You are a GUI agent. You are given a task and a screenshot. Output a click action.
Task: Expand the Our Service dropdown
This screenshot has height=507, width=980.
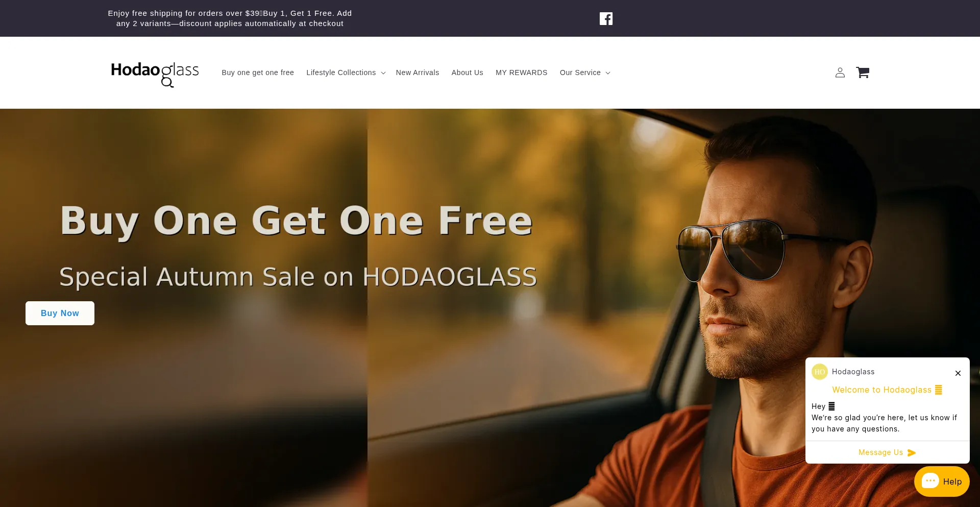[585, 73]
